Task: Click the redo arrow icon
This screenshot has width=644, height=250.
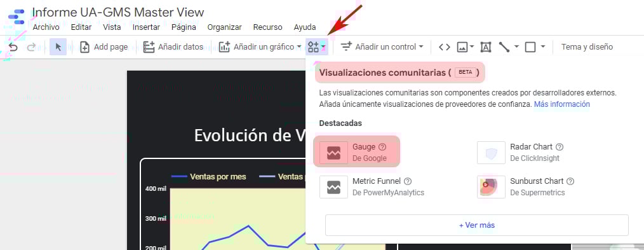Action: (31, 47)
